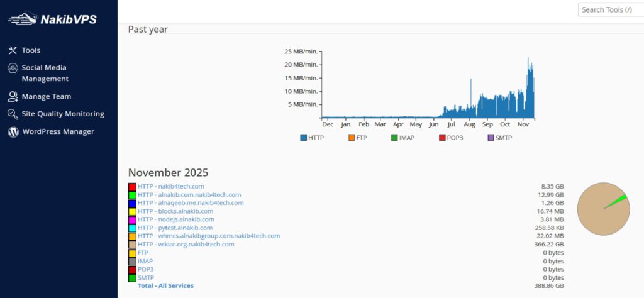Open the HTTP - wikiar.org.nakib4tech.com link
Viewport: 644px width, 298px height.
(x=186, y=245)
